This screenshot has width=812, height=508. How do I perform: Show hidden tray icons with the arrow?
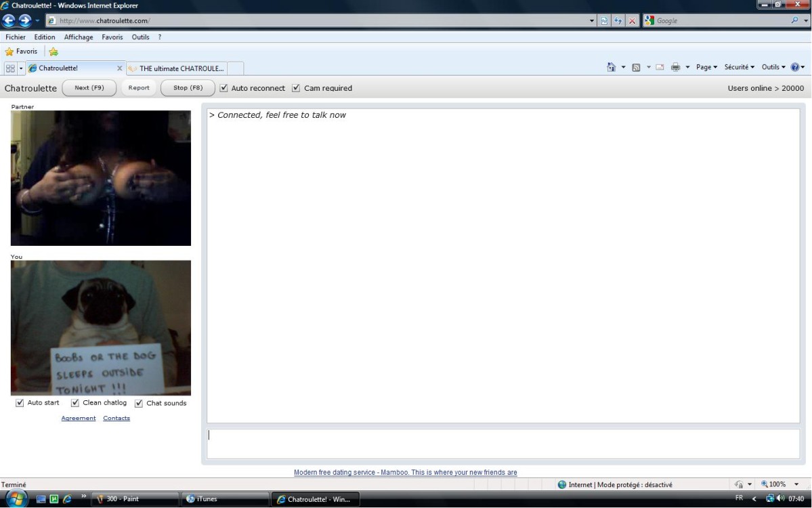point(754,499)
